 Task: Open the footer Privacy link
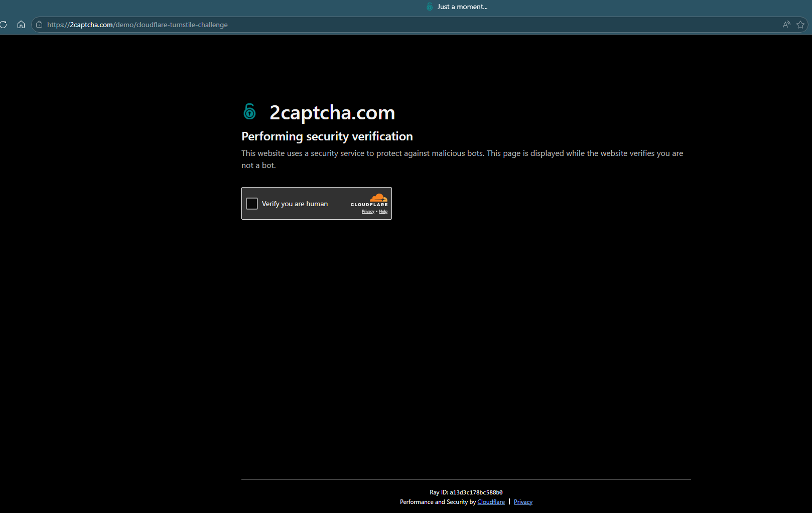(x=523, y=502)
